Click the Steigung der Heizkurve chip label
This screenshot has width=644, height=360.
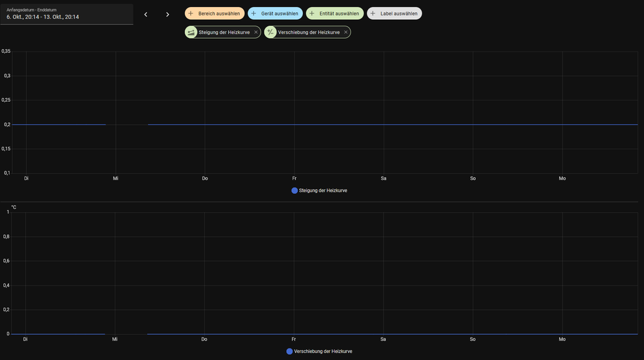click(x=224, y=32)
